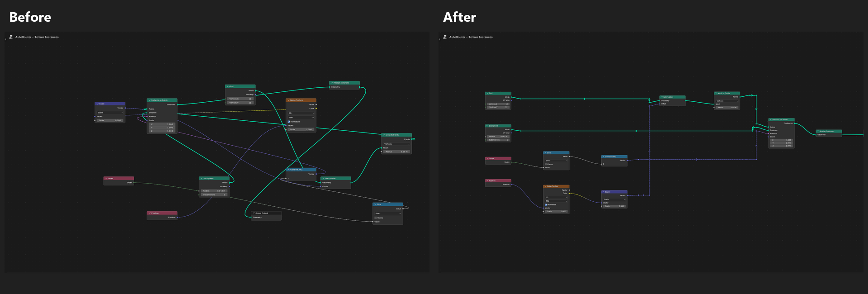Select the Position node header in After panel
The image size is (868, 294).
click(498, 180)
